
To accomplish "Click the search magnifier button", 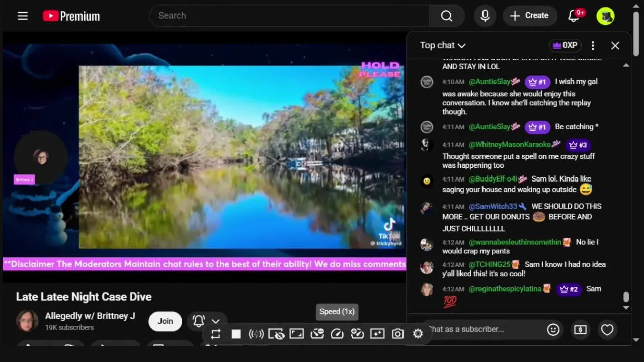I will [446, 16].
